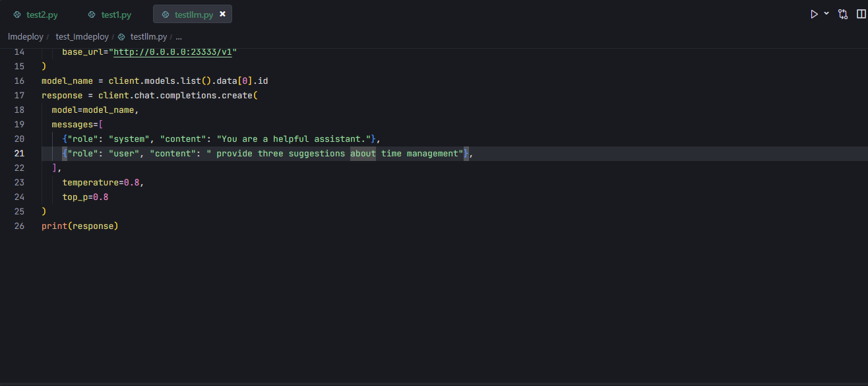Switch to the test1.py tab
This screenshot has width=868, height=386.
[x=116, y=15]
